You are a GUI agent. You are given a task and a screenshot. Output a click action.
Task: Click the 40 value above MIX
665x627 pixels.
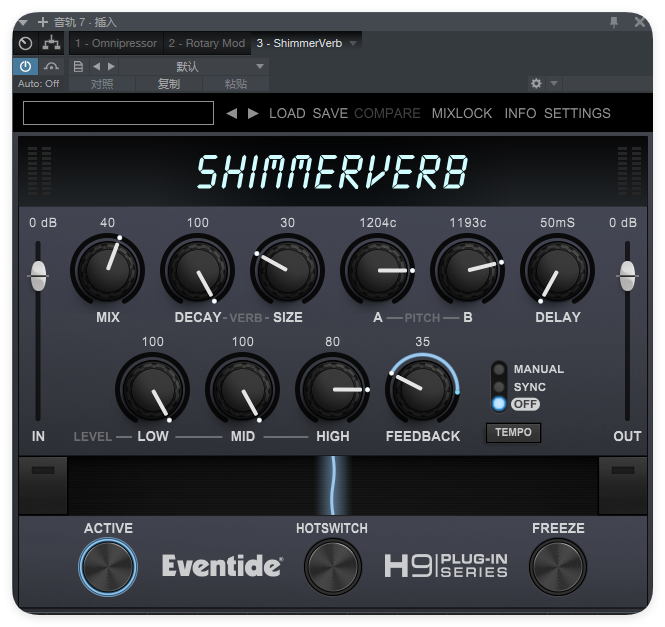tap(107, 223)
